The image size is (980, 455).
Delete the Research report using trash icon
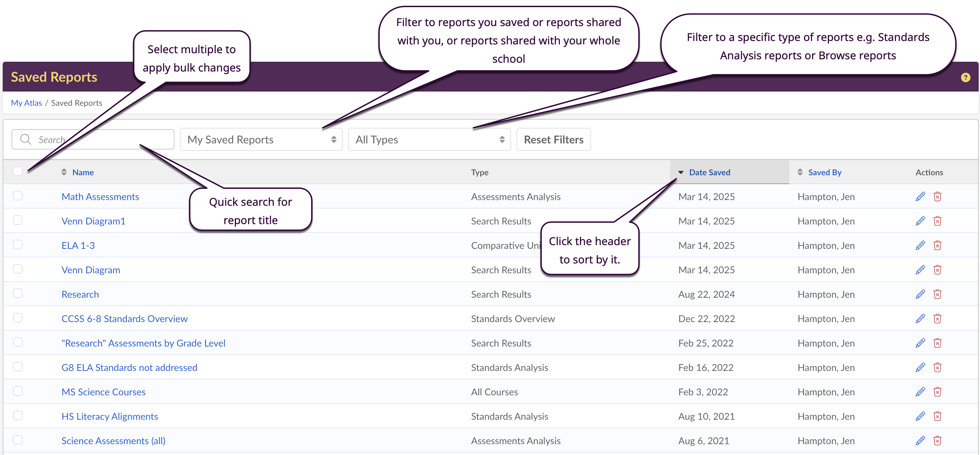point(937,294)
